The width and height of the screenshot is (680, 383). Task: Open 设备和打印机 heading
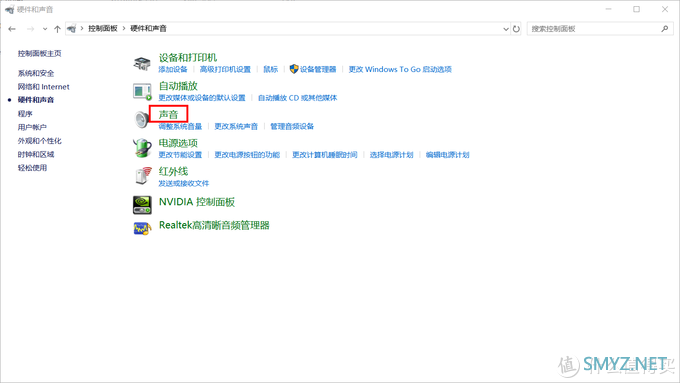click(x=188, y=58)
